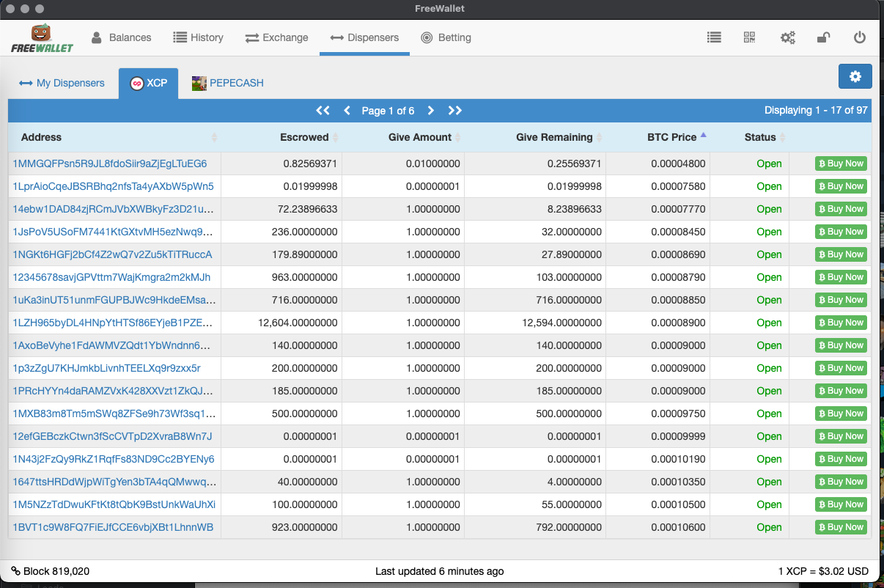Open the QR code scanner icon
The width and height of the screenshot is (884, 588).
(x=749, y=37)
